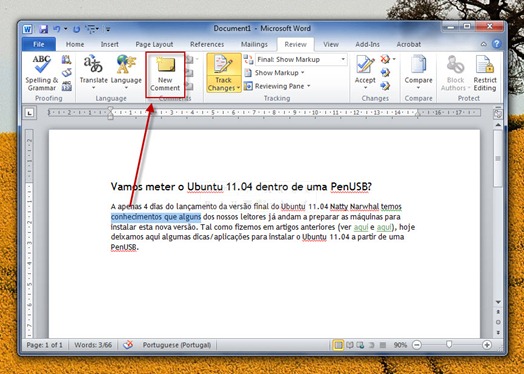Switch to Web Layout view
This screenshot has height=374, width=524.
coord(360,345)
